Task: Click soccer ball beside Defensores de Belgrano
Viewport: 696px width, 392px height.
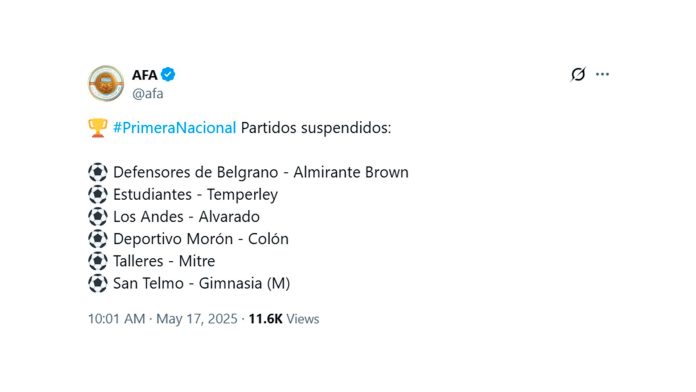Action: [98, 172]
